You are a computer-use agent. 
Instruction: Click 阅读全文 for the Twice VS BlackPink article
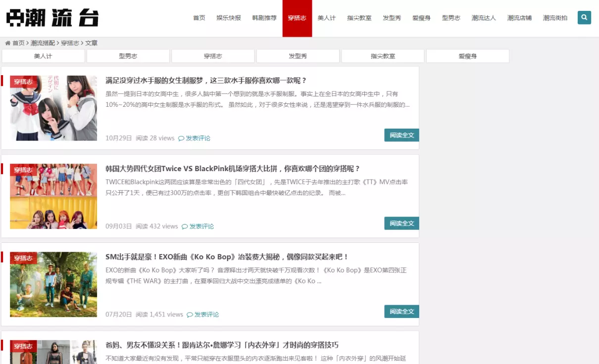tap(401, 223)
